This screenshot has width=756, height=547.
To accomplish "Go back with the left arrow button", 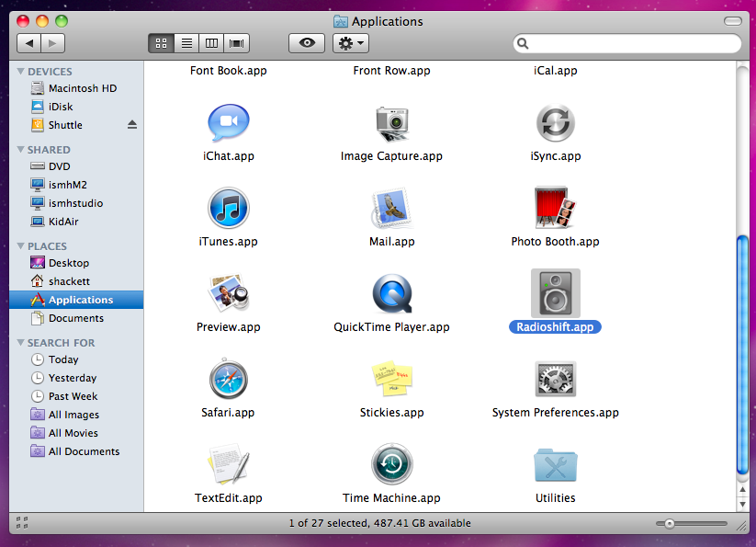I will (28, 43).
